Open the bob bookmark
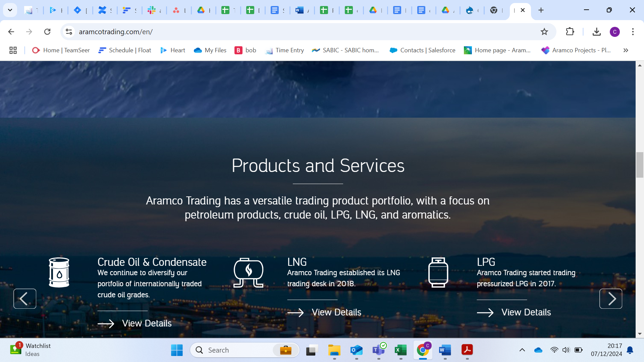 pyautogui.click(x=246, y=50)
